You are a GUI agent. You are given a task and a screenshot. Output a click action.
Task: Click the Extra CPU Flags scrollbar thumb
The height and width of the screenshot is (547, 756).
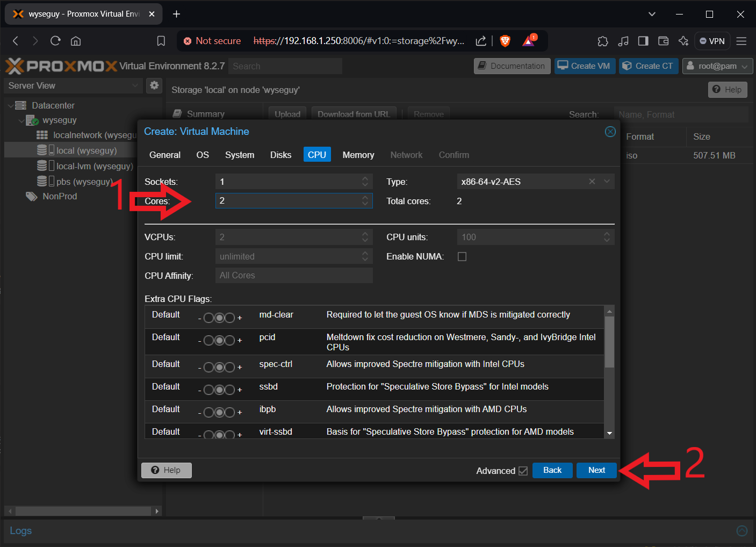[x=609, y=342]
